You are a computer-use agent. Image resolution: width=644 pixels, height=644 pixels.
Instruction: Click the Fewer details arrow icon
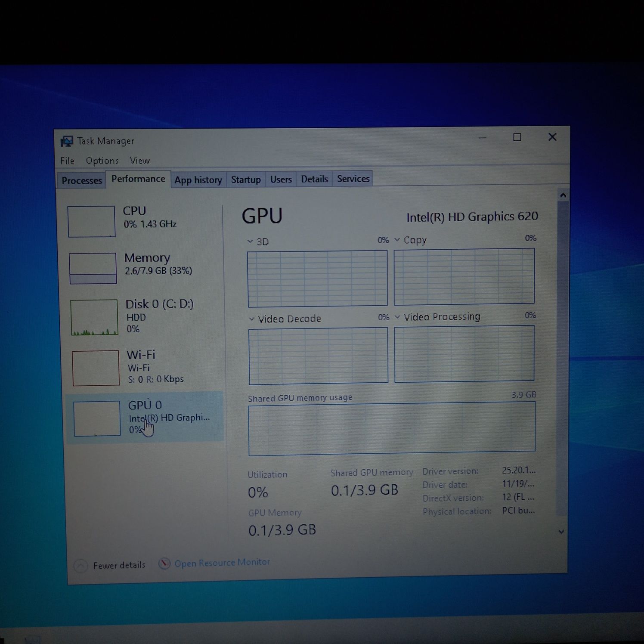pos(80,566)
